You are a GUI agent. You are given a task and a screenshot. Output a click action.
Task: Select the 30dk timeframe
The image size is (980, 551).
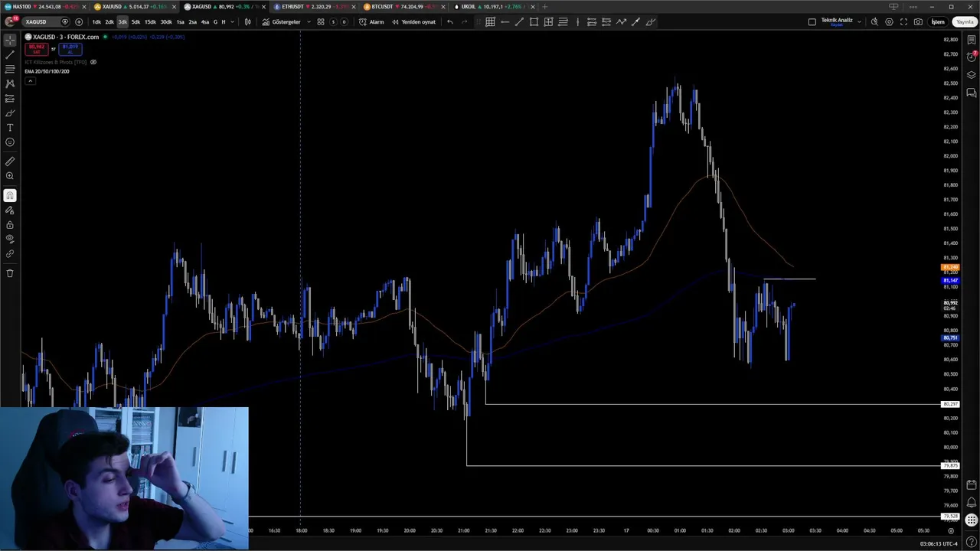[166, 22]
